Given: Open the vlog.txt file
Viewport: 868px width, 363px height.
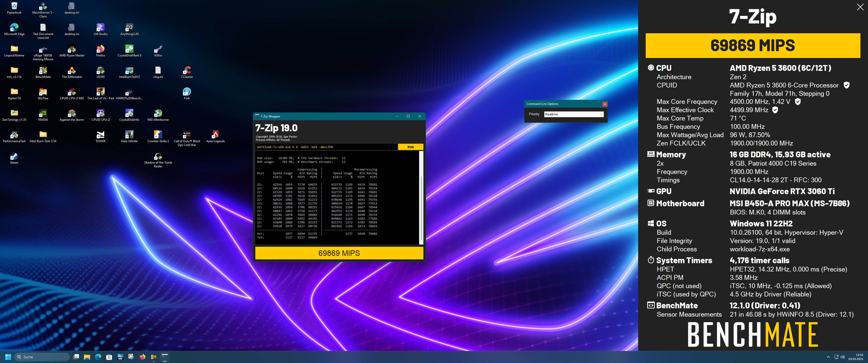Looking at the screenshot, I should click(158, 72).
